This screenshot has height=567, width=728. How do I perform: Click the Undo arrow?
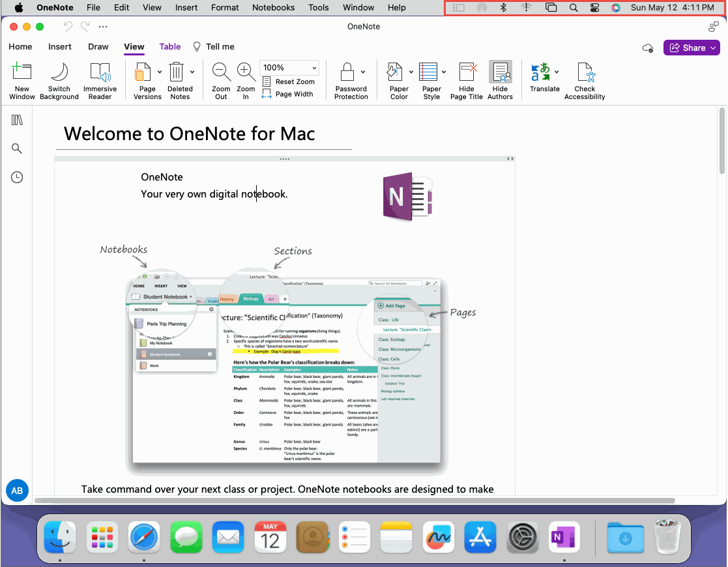(x=68, y=27)
